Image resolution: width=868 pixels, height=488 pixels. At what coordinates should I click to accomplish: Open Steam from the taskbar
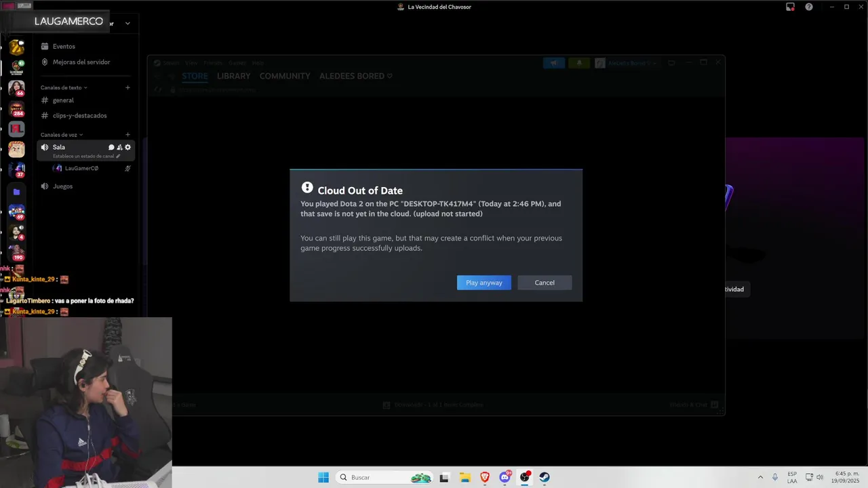point(545,477)
